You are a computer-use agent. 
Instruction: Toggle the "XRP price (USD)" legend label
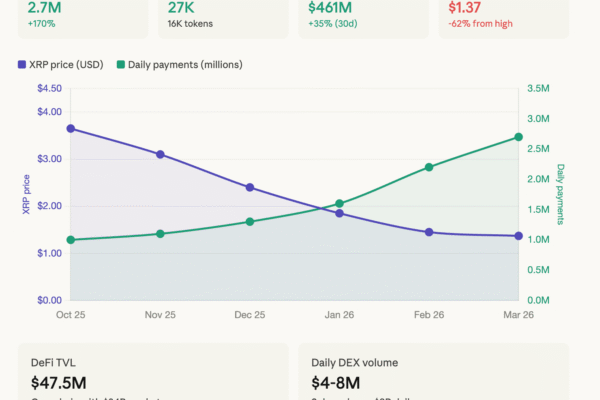(x=66, y=65)
